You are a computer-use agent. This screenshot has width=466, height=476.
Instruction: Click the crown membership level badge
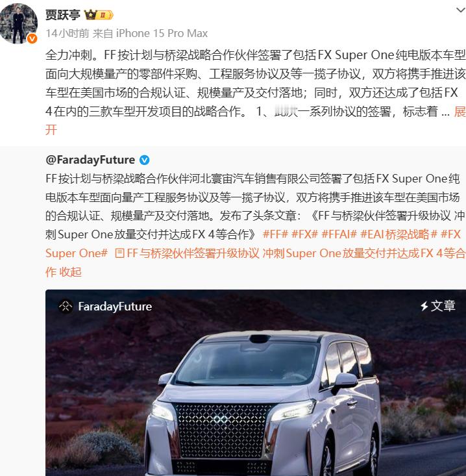point(98,14)
